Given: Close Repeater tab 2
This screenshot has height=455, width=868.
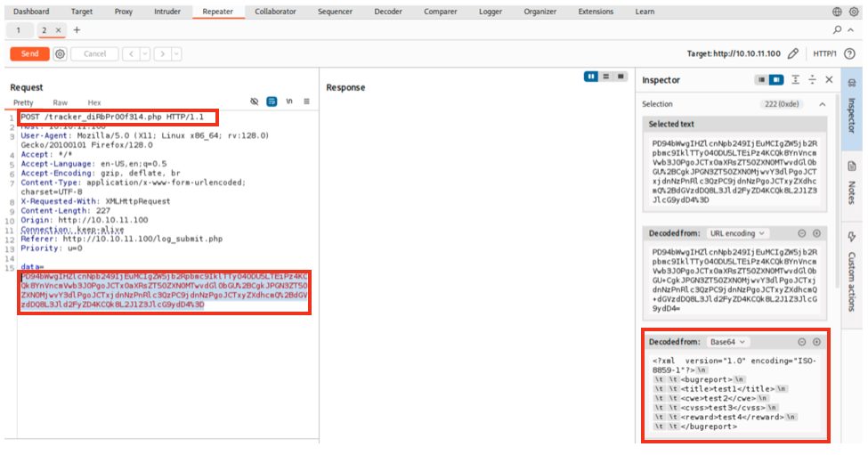Looking at the screenshot, I should pos(58,30).
